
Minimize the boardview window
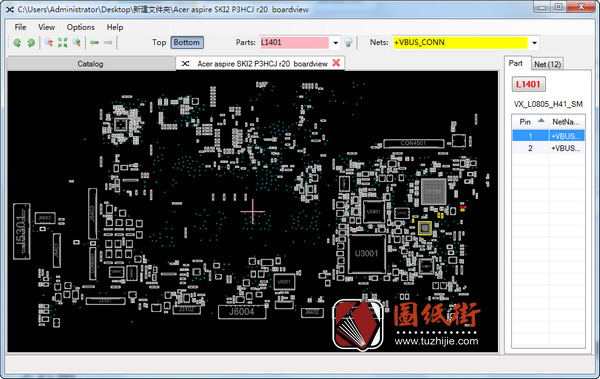point(542,7)
